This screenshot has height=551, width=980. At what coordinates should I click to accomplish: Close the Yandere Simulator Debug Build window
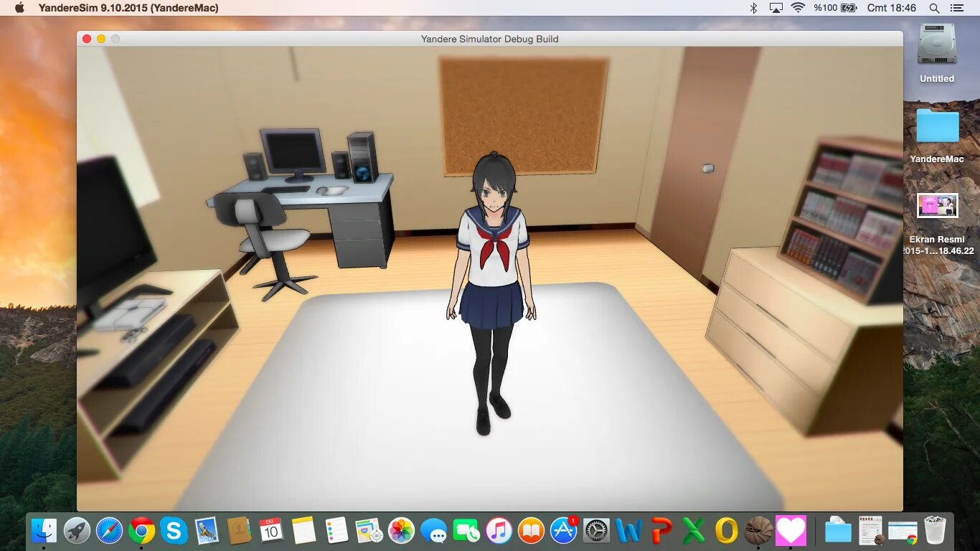(x=87, y=39)
